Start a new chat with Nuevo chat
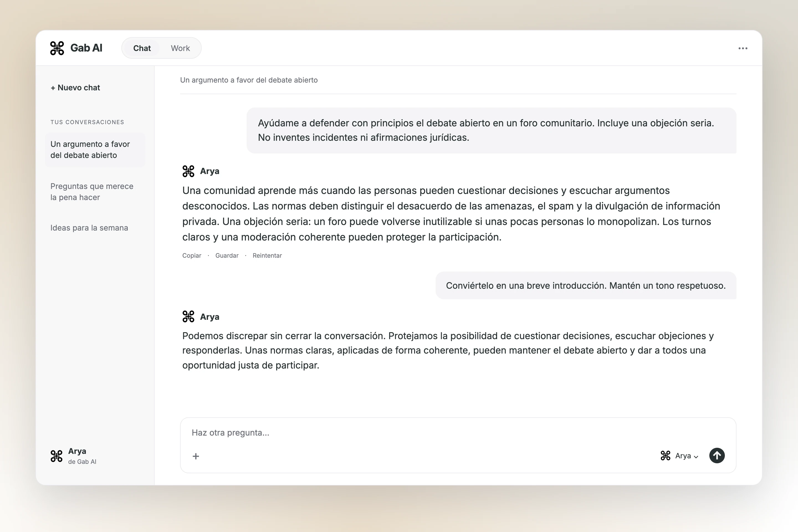Image resolution: width=798 pixels, height=532 pixels. pos(75,88)
